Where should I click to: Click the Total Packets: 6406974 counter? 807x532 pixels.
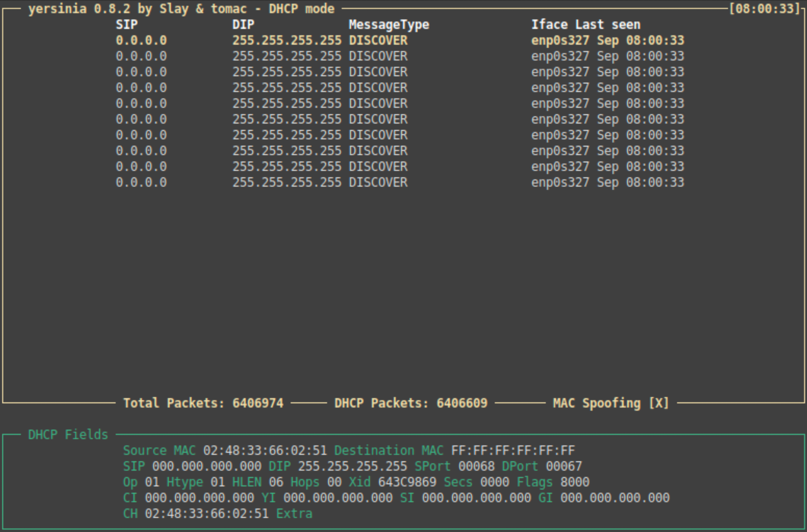(203, 403)
